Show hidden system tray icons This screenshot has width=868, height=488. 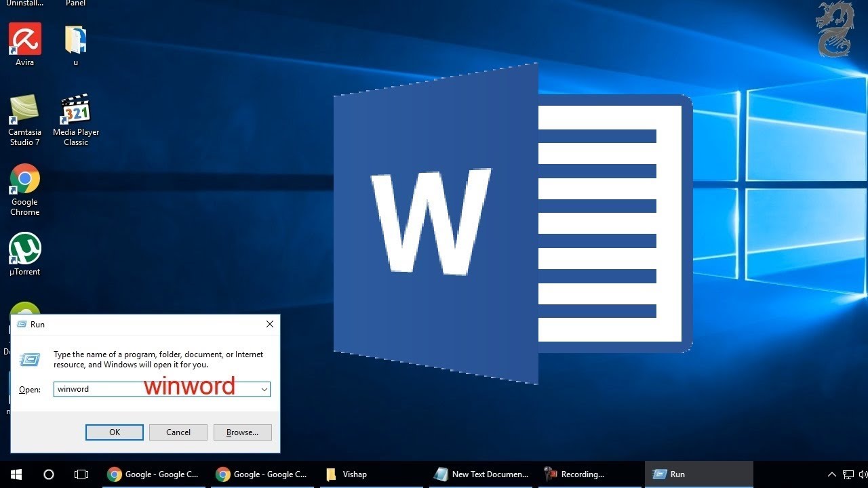pos(832,474)
